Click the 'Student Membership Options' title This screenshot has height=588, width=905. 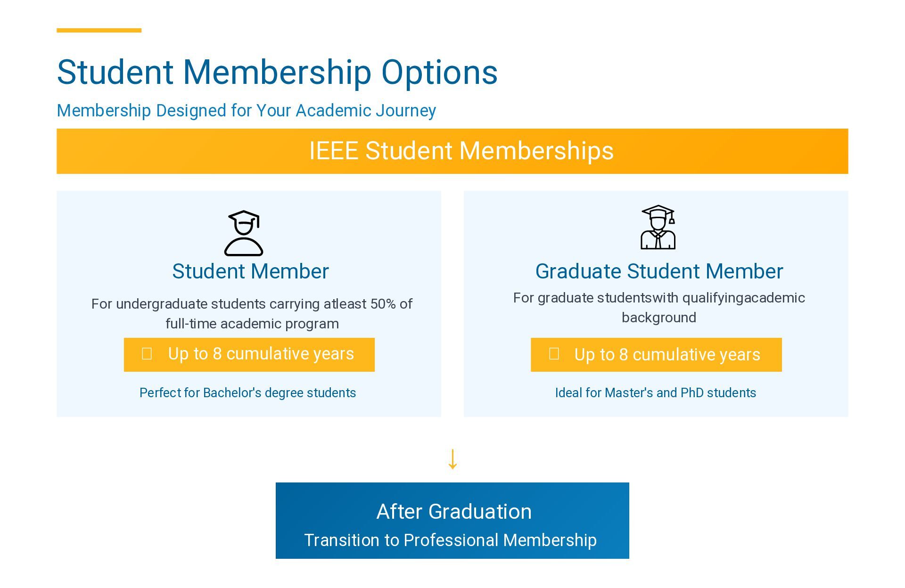pos(277,72)
